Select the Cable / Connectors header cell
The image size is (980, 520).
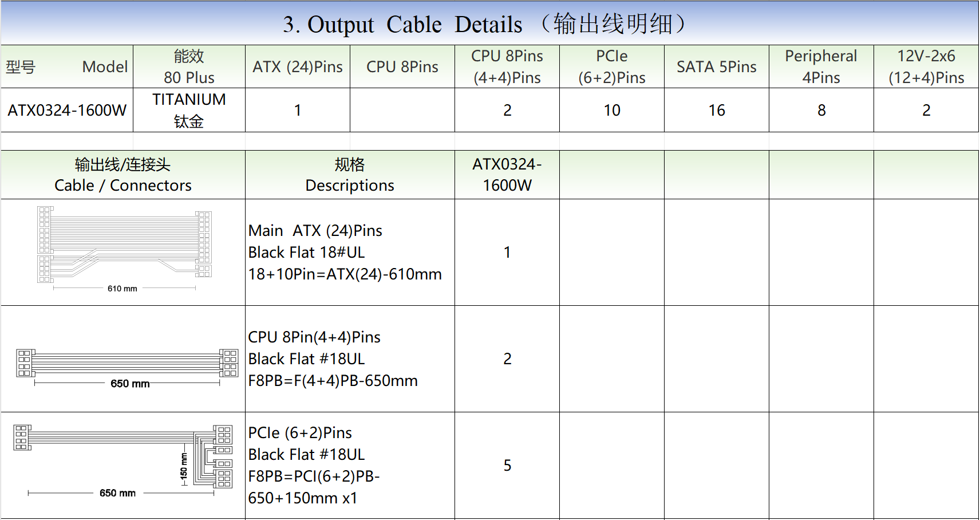[123, 175]
